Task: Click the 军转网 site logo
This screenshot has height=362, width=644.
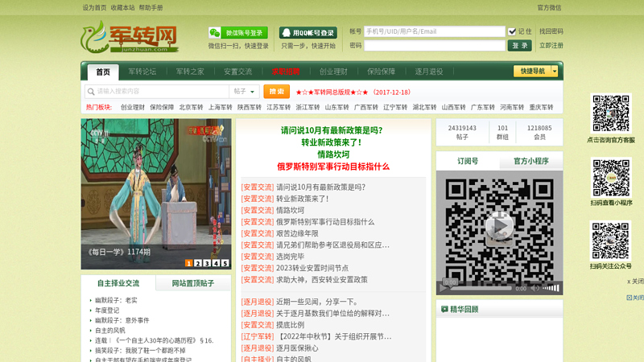Action: (130, 37)
